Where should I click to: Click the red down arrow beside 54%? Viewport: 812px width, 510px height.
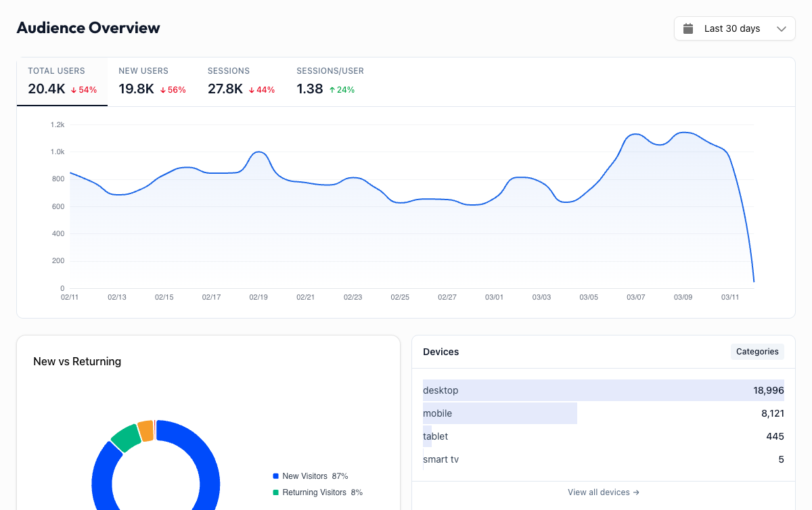pos(74,90)
